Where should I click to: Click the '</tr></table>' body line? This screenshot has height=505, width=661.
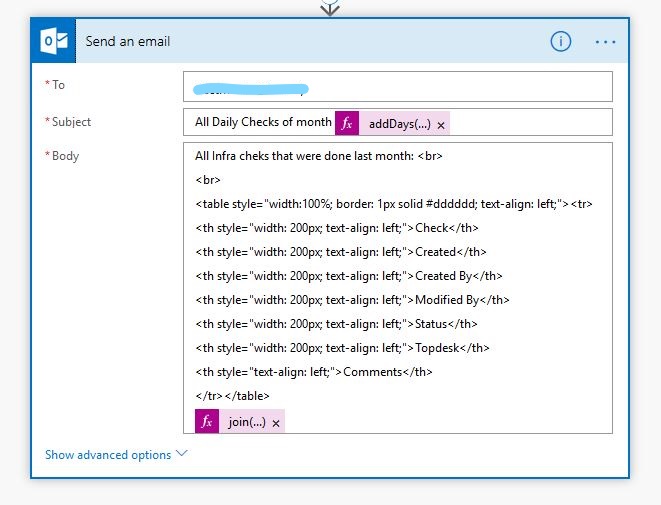(232, 396)
